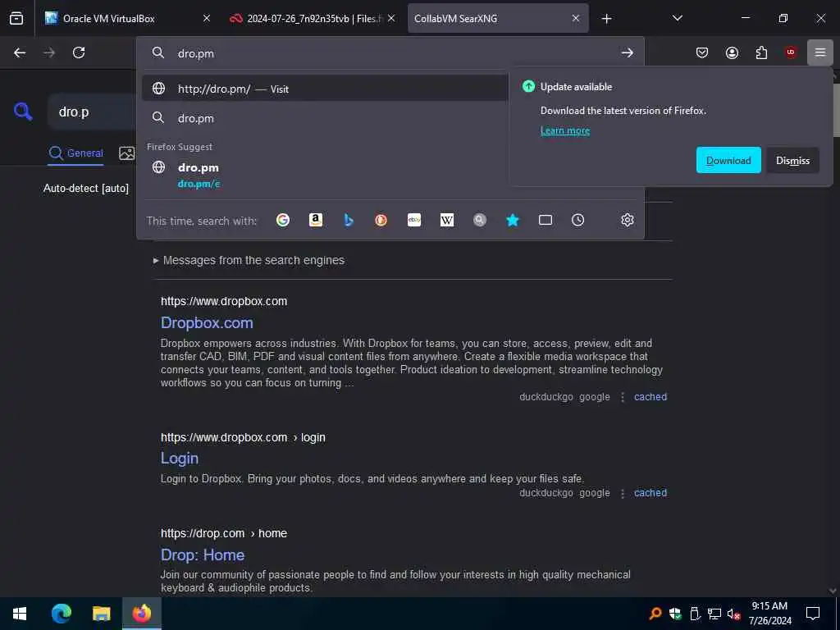The height and width of the screenshot is (630, 840).
Task: Follow the Learn more link
Action: pos(565,130)
